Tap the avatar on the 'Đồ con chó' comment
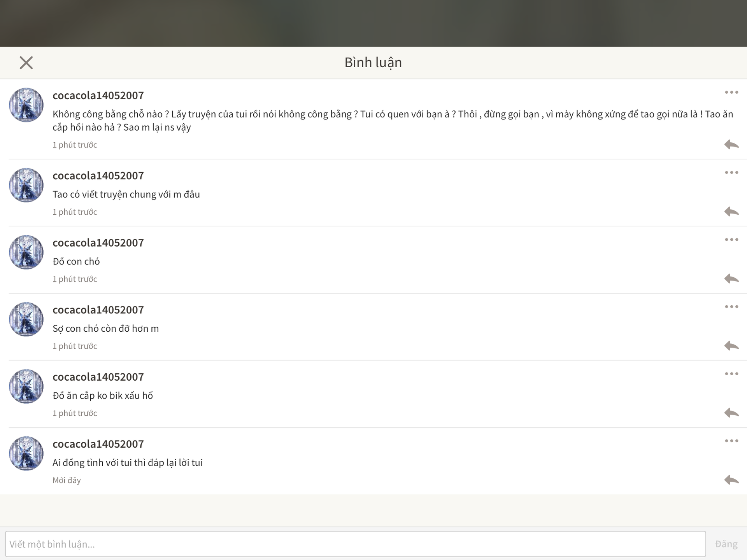This screenshot has width=747, height=560. 26,252
